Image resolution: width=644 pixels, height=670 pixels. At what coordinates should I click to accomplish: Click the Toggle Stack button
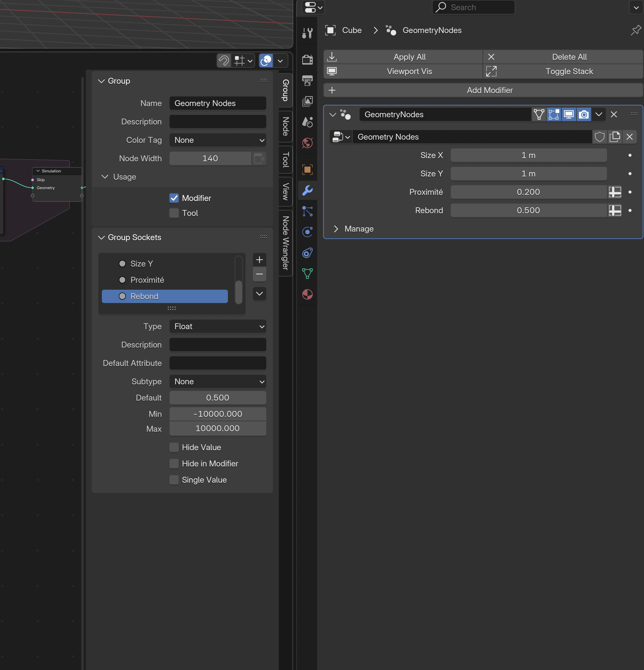coord(563,71)
